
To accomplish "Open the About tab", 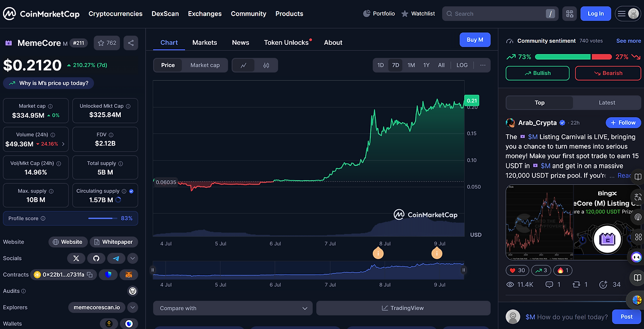I will (333, 42).
